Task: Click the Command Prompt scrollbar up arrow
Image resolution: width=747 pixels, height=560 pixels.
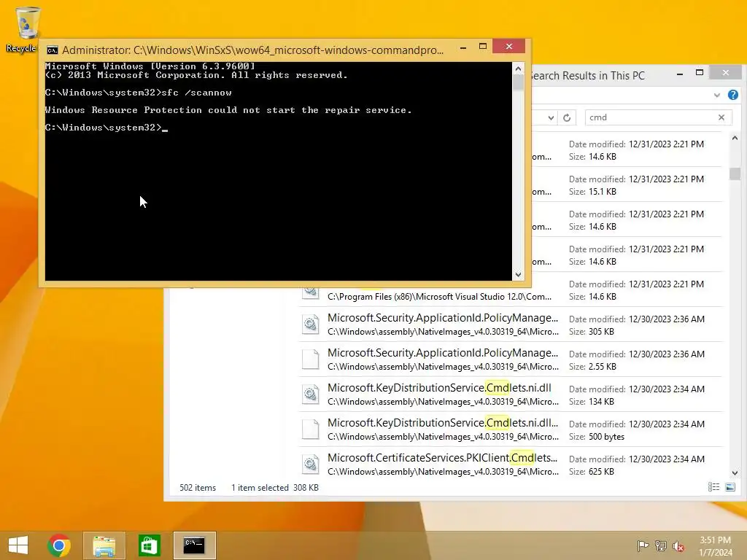Action: (519, 69)
